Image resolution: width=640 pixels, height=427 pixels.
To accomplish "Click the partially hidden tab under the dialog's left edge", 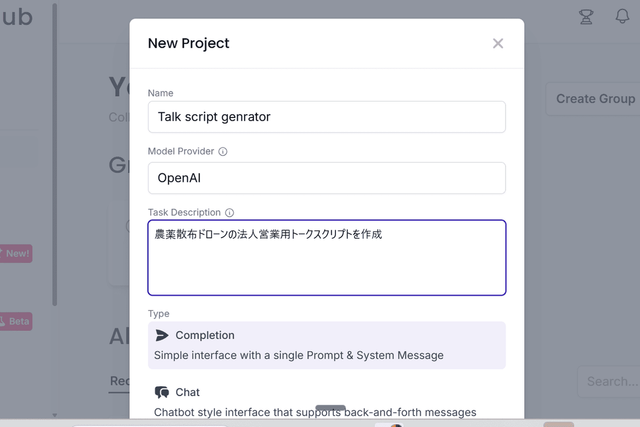I will point(119,381).
